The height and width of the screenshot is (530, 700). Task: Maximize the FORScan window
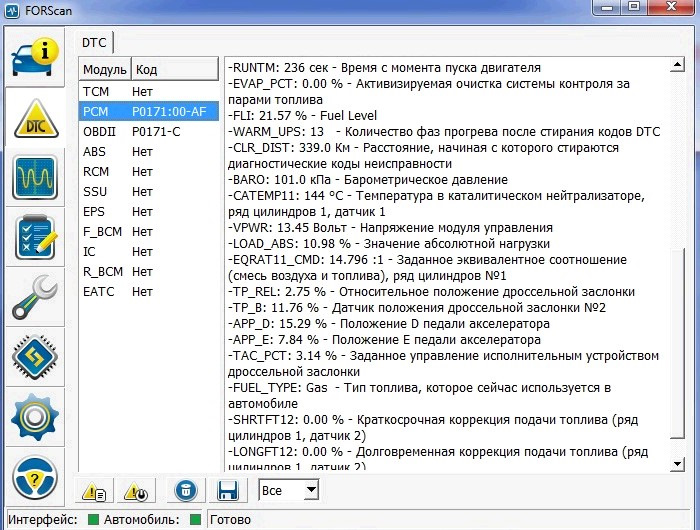click(634, 7)
